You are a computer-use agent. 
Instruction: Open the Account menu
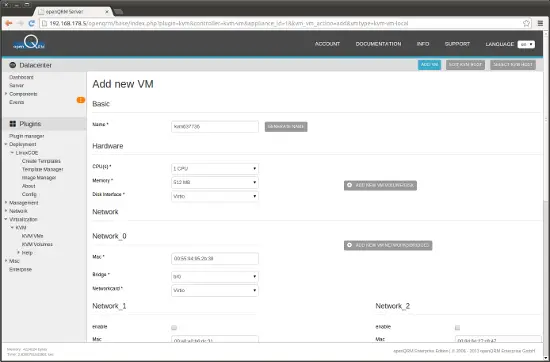327,44
